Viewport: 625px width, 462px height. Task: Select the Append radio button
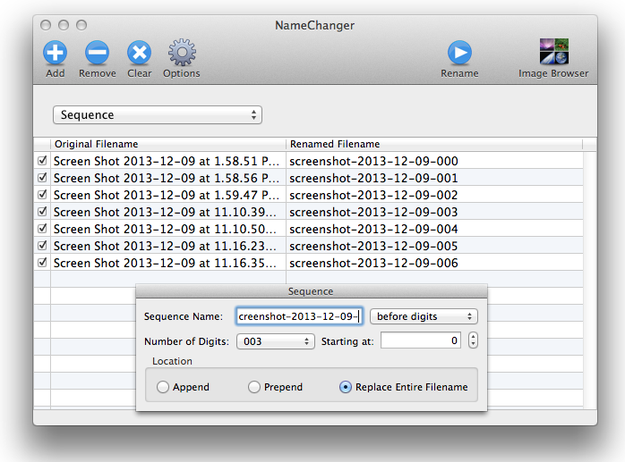click(x=163, y=387)
